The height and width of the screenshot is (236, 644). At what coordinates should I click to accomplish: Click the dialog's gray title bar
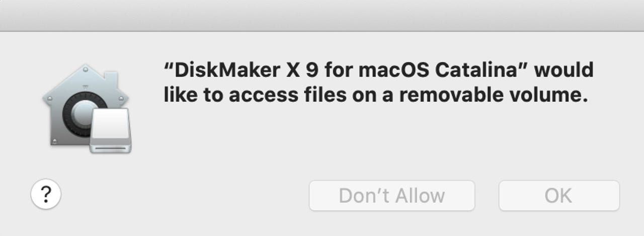tap(322, 15)
